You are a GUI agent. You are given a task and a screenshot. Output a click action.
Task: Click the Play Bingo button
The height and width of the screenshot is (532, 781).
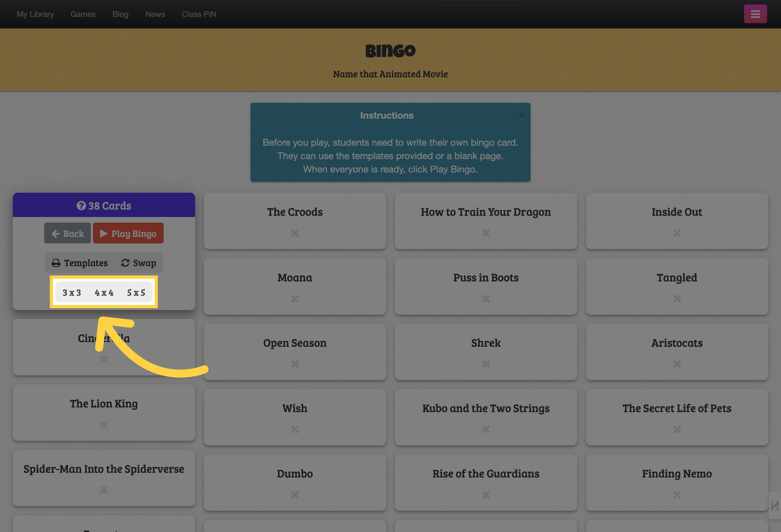tap(128, 233)
